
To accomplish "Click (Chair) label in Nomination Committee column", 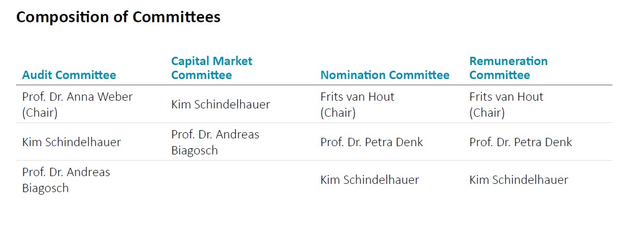I will pyautogui.click(x=338, y=113).
